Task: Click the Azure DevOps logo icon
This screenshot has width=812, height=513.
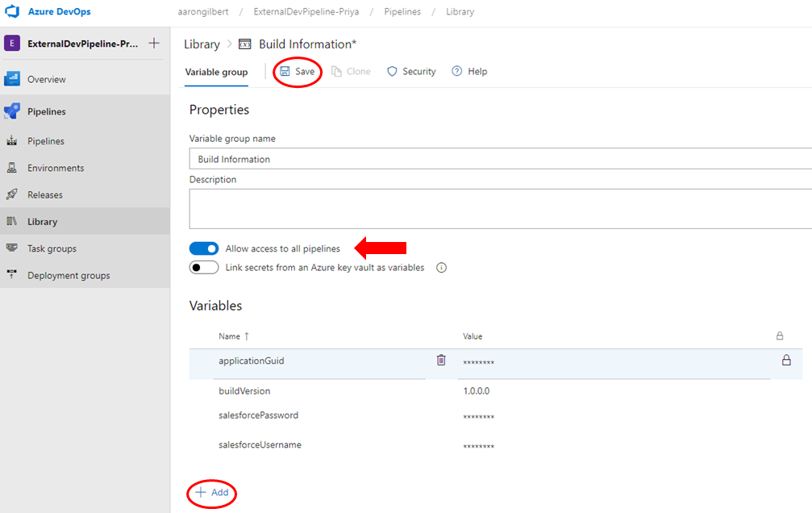Action: point(12,11)
